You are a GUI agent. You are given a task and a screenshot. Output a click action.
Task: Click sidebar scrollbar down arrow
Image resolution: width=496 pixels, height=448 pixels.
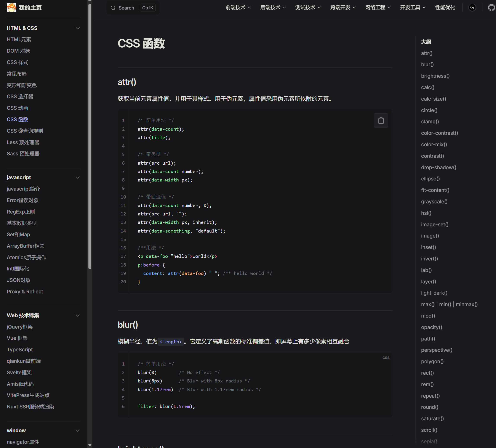click(x=90, y=445)
